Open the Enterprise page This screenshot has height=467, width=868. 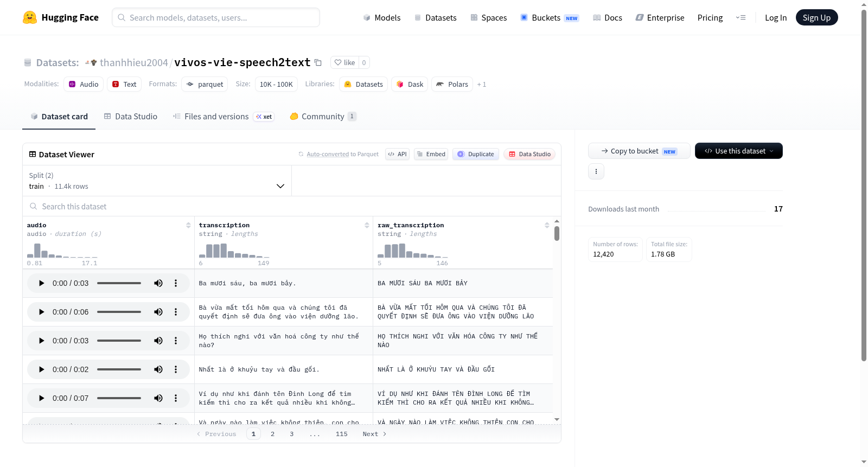pyautogui.click(x=660, y=17)
